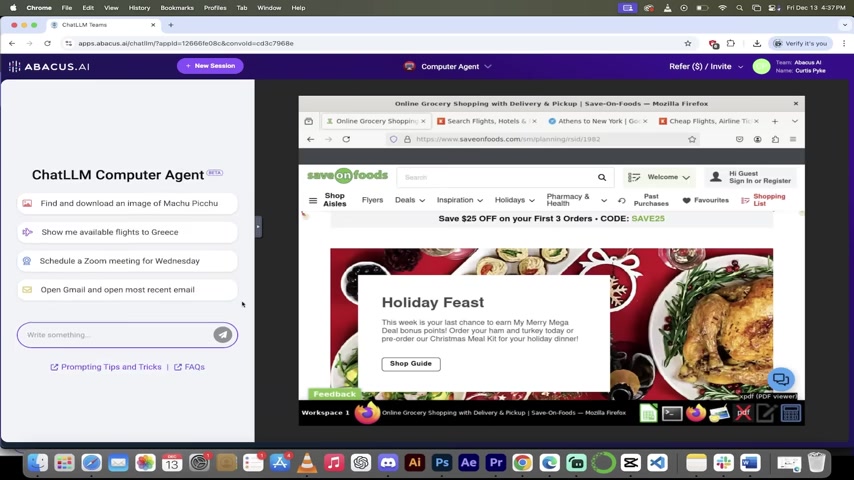
Task: Expand Chrome's tab search chevron
Action: coord(845,25)
